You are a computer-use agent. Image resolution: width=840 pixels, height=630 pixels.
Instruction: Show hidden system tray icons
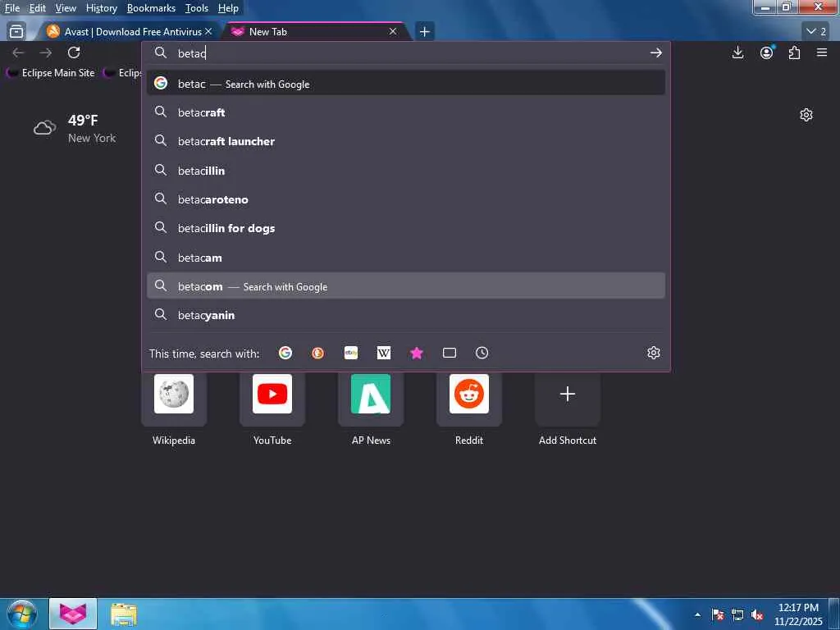pyautogui.click(x=697, y=614)
